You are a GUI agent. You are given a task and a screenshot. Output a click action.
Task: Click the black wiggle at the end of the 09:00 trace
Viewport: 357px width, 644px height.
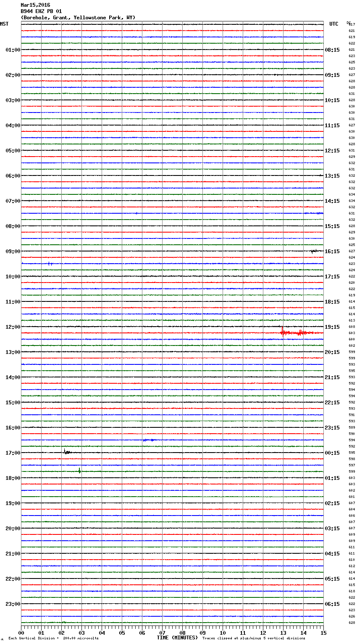pyautogui.click(x=313, y=251)
